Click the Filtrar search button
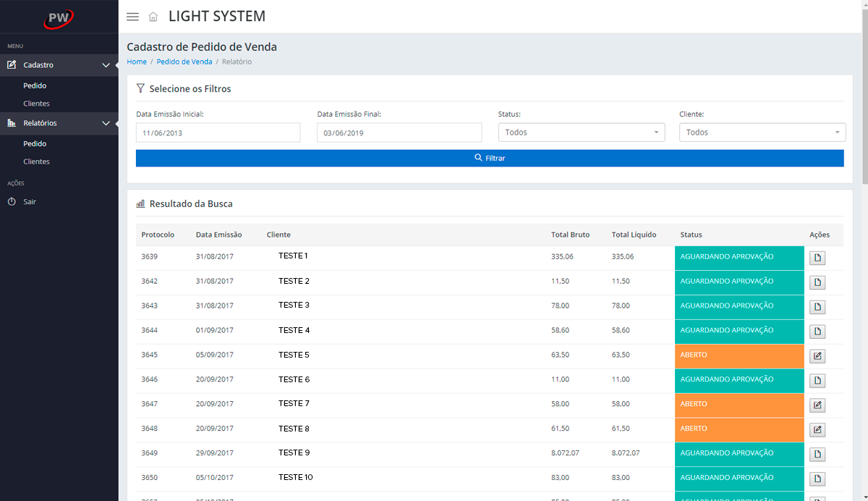 click(x=490, y=158)
